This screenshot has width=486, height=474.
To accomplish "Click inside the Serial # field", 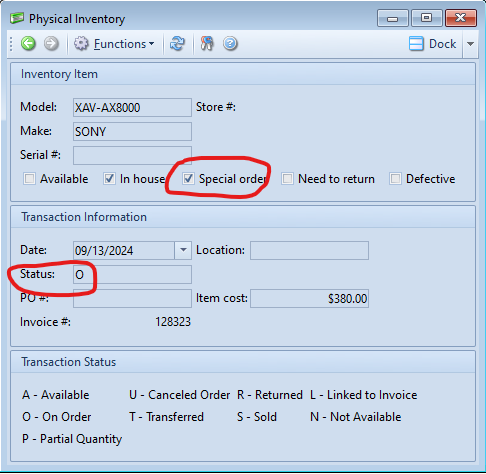I will (132, 156).
